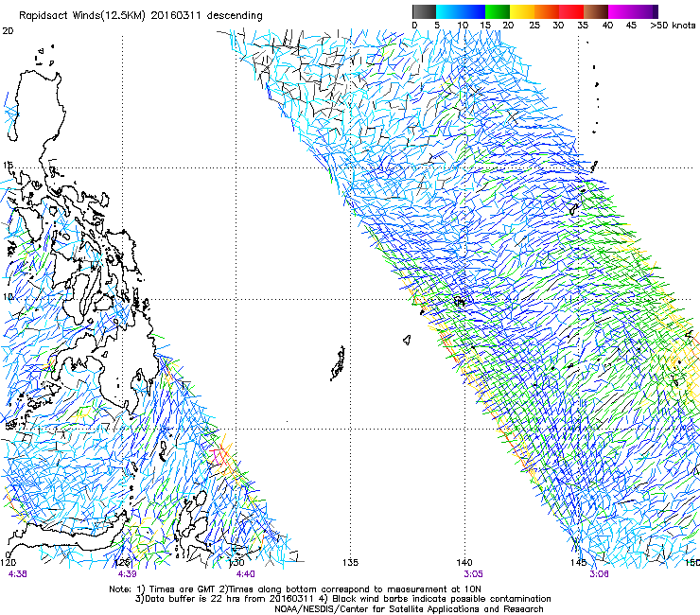Click the cyan 5-10 knots legend swatch
This screenshot has width=700, height=615.
tap(448, 11)
